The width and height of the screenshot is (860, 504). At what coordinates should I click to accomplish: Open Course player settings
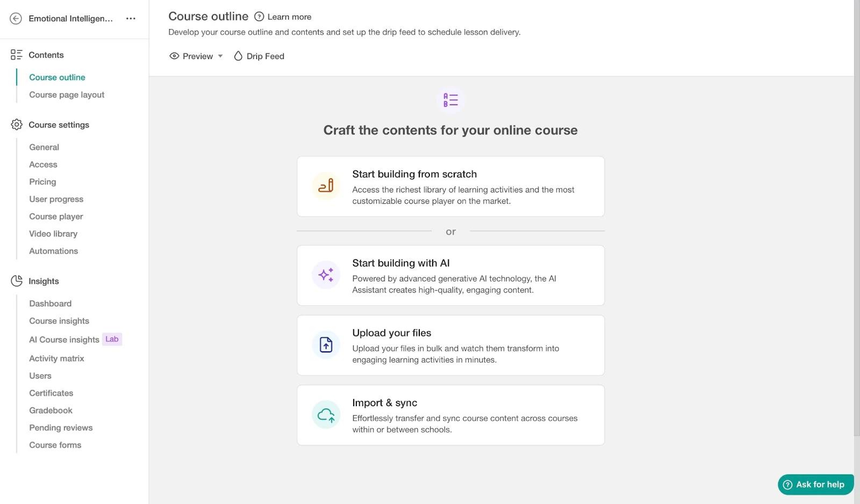click(x=56, y=217)
